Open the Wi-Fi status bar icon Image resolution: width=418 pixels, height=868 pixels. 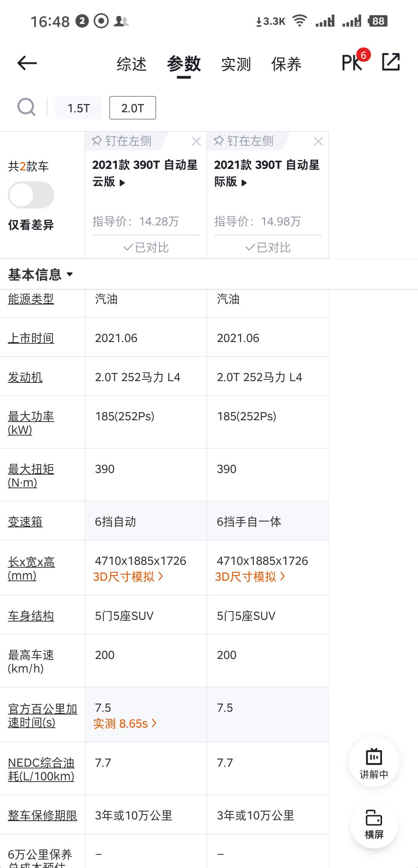[x=300, y=21]
